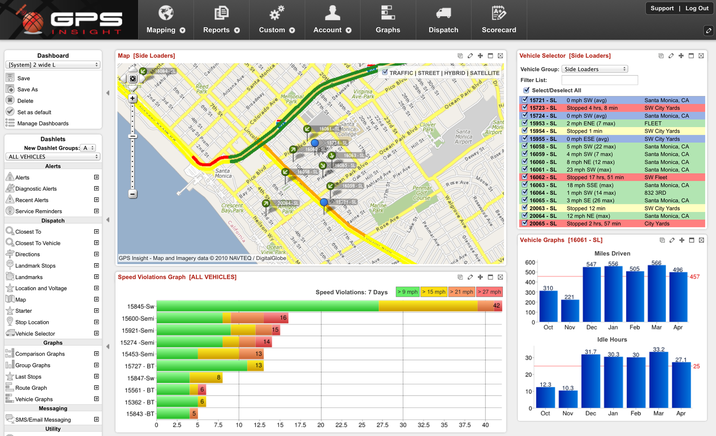Open the Dispatch truck icon in top navigation
The height and width of the screenshot is (436, 716).
point(443,13)
